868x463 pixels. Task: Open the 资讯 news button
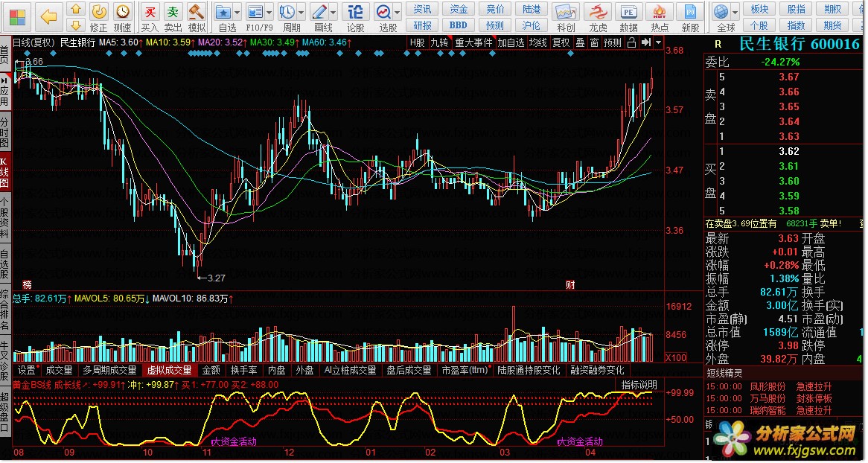click(422, 10)
